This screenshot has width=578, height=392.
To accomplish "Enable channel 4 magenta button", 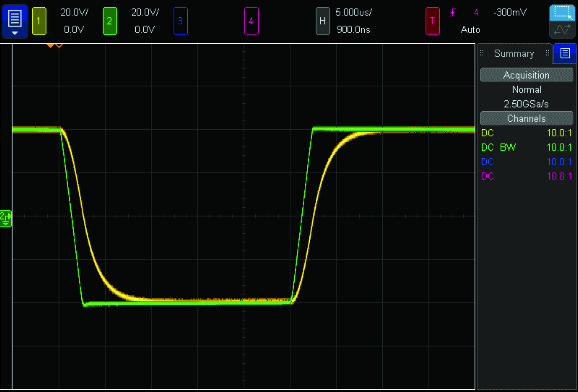I will tap(251, 21).
